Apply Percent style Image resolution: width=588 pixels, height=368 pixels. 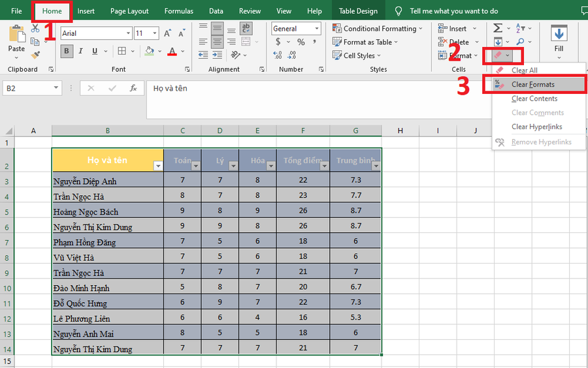[x=301, y=42]
